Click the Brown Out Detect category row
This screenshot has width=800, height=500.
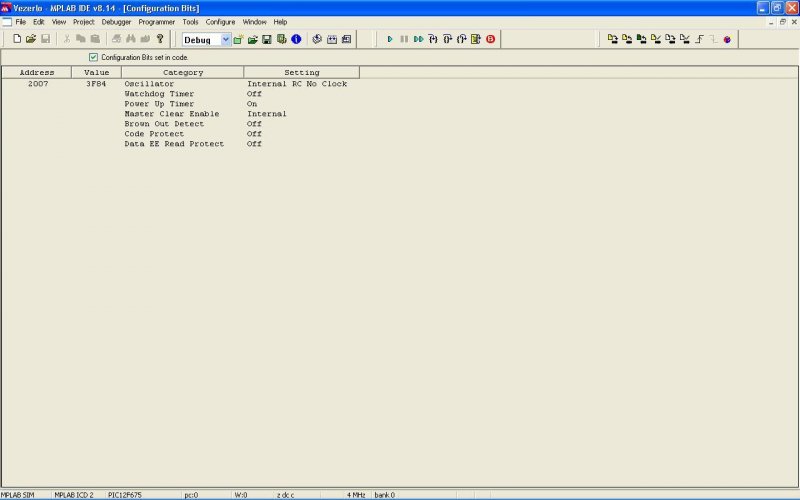pyautogui.click(x=164, y=124)
